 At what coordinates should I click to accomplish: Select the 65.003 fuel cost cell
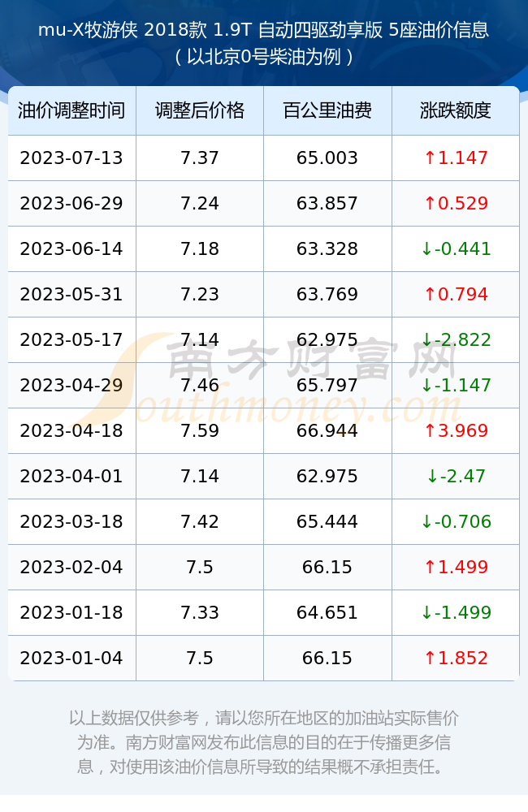tap(327, 158)
